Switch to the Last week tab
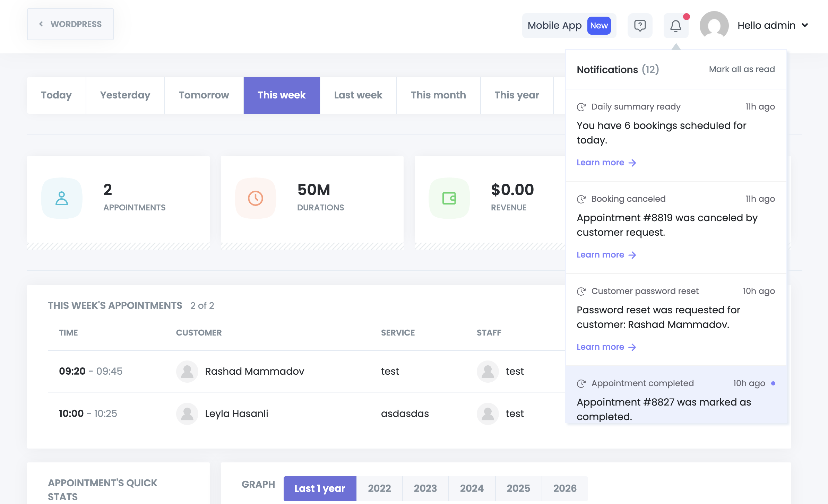 click(x=358, y=95)
